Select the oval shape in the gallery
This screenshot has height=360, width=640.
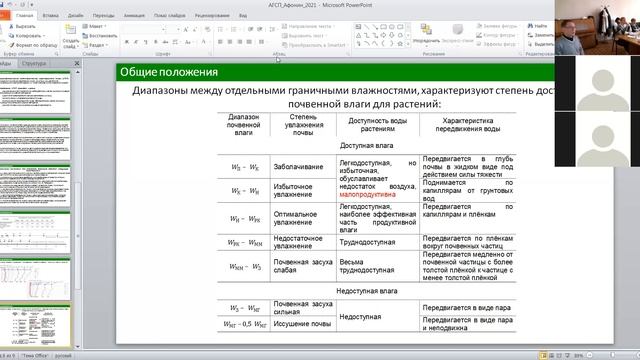(392, 27)
